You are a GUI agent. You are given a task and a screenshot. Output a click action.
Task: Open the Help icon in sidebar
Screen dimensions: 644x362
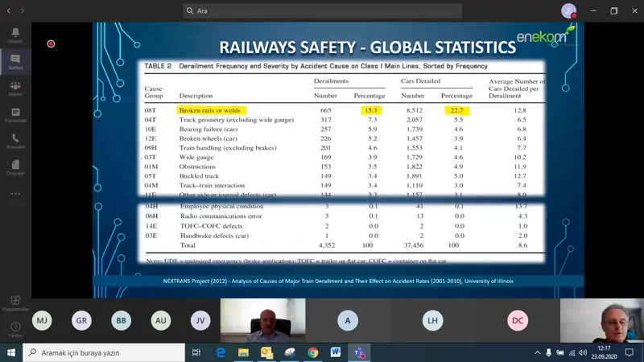pos(15,330)
